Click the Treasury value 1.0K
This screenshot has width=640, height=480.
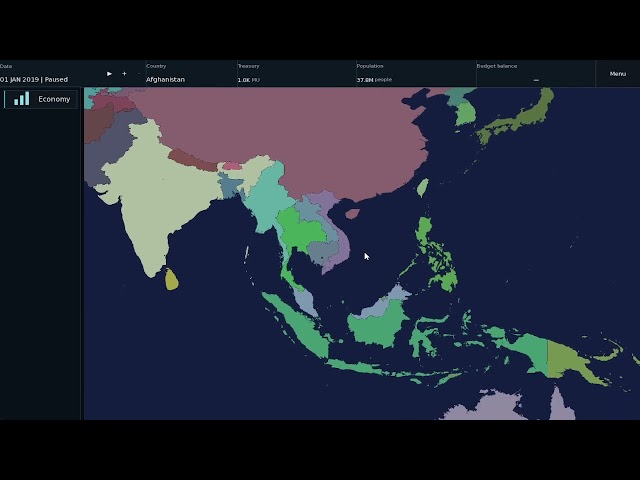point(244,80)
